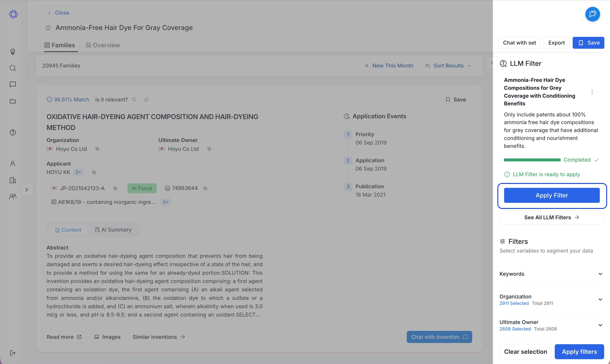The height and width of the screenshot is (364, 610).
Task: Expand the Organization filter section
Action: coord(552,299)
